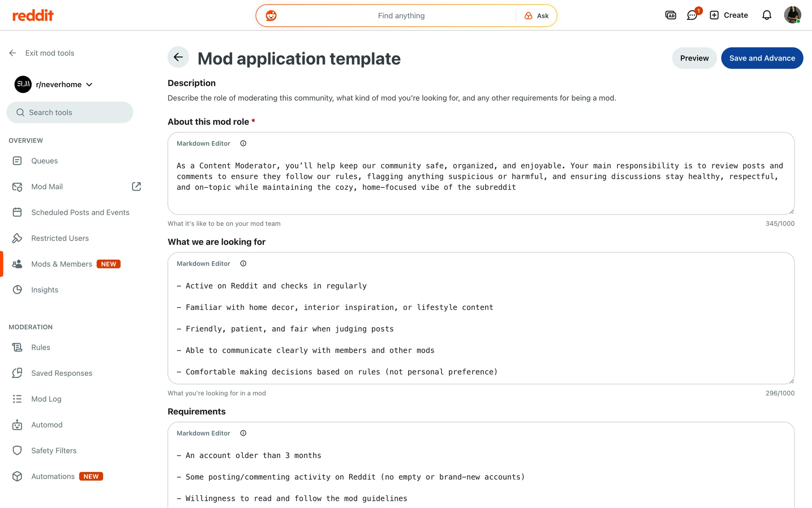Click the Reddit logo

(33, 16)
